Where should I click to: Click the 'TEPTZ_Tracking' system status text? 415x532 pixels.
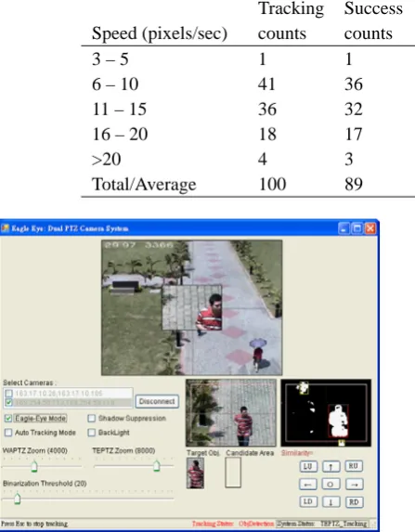coord(344,524)
